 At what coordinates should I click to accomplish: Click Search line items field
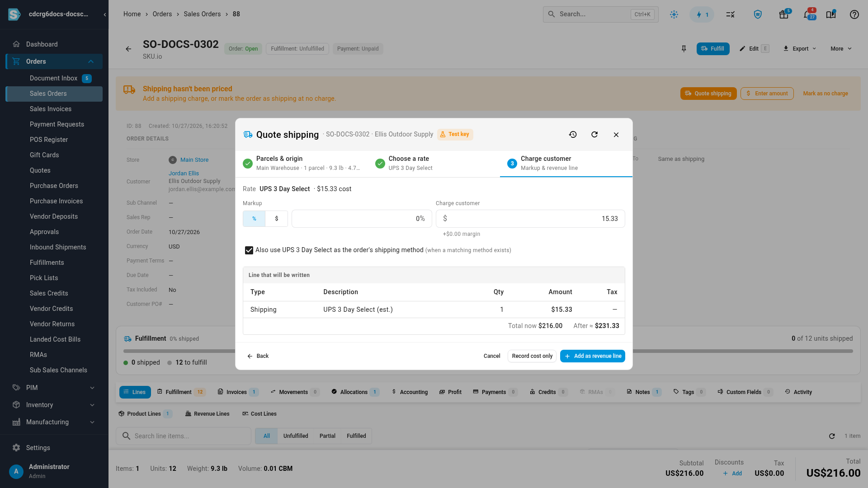coord(184,436)
